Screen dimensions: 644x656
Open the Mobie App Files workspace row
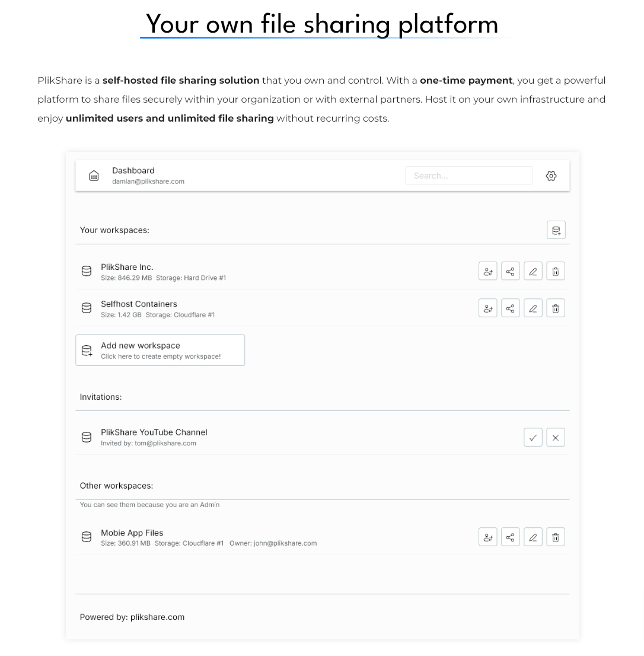point(323,537)
